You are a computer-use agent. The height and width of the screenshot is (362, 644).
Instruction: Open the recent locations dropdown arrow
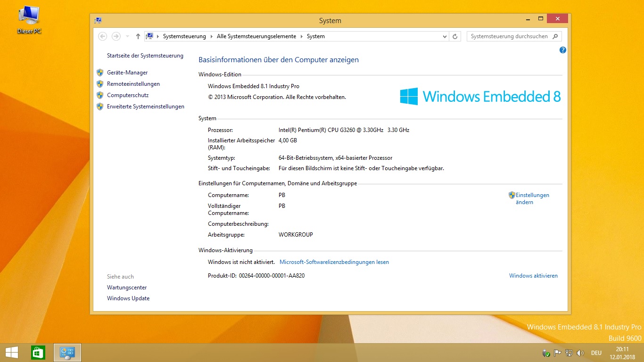(127, 36)
